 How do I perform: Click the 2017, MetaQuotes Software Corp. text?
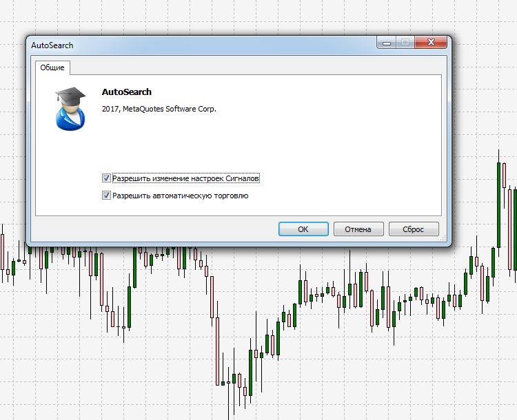159,109
